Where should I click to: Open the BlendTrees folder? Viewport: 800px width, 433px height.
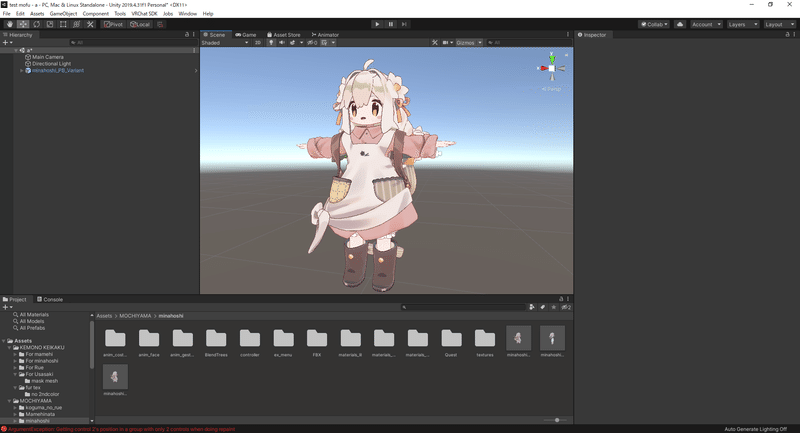216,342
